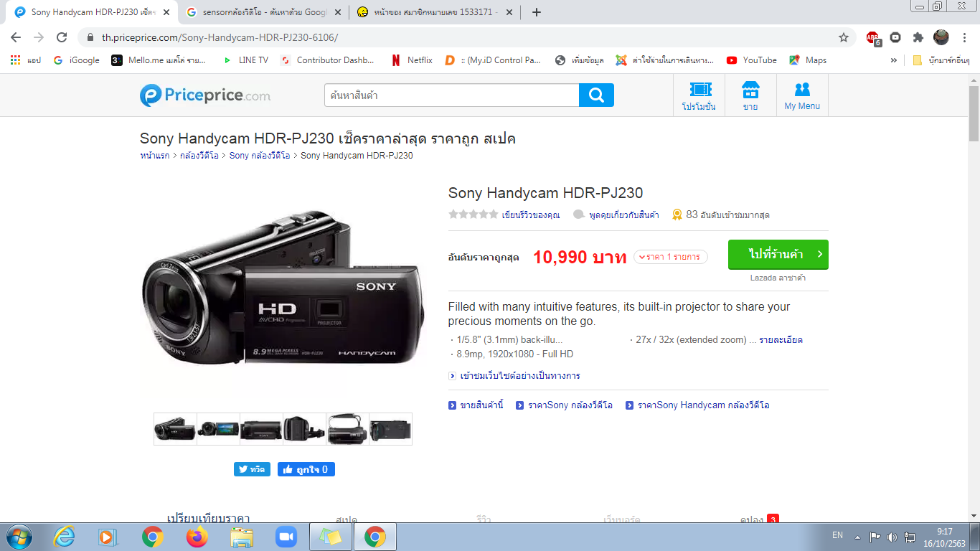Click the พูดคุยเกี่ยวกับสินค้า discussion link
980x551 pixels.
[624, 215]
